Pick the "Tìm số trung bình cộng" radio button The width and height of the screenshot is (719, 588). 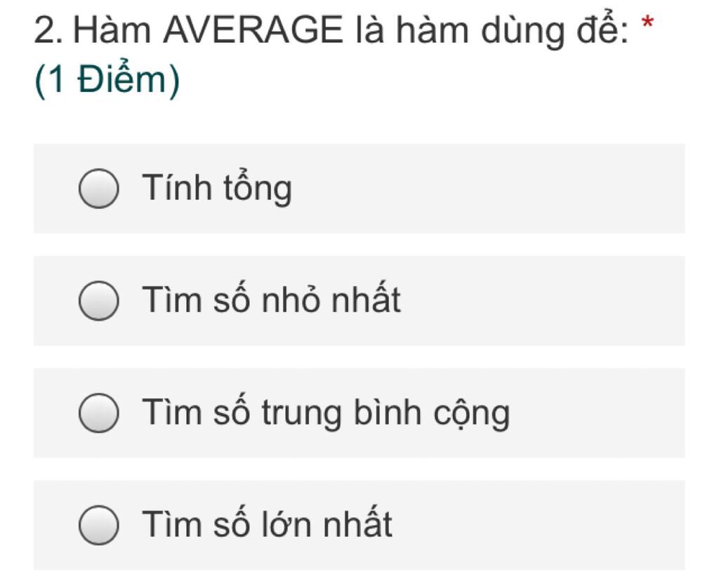coord(98,413)
